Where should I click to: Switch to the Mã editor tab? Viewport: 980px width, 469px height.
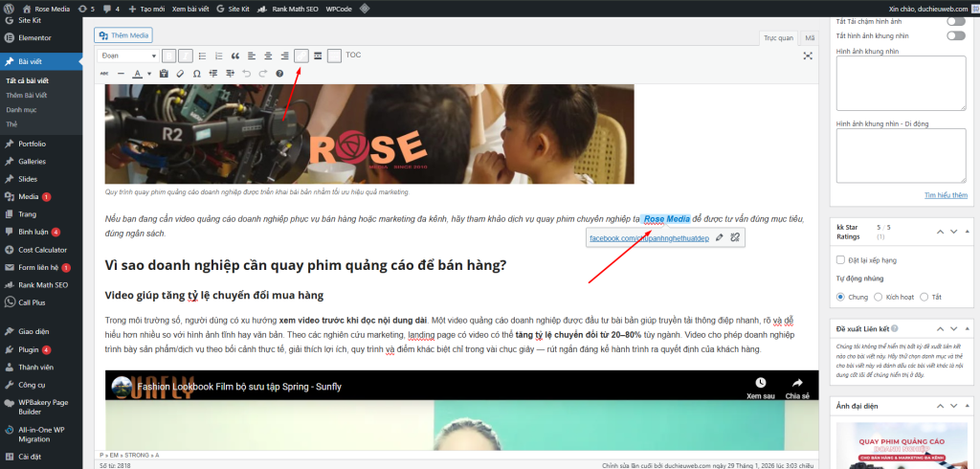[810, 38]
